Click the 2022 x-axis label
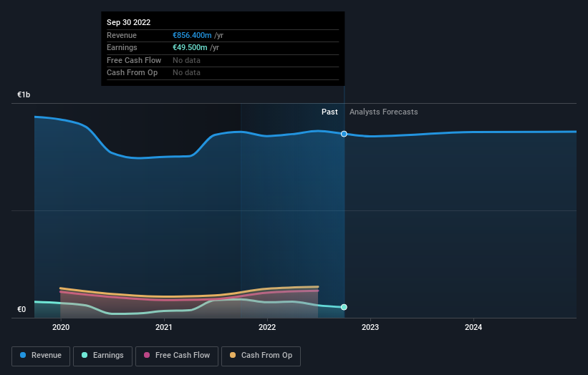This screenshot has height=375, width=588. (x=267, y=327)
